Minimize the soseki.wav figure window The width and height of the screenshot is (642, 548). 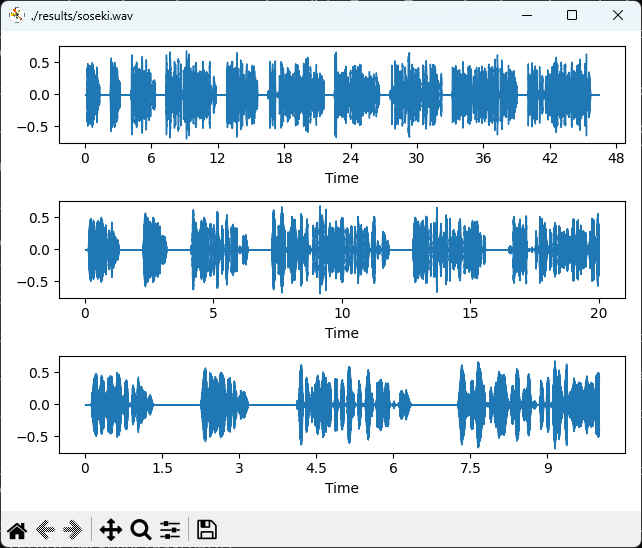click(x=526, y=15)
